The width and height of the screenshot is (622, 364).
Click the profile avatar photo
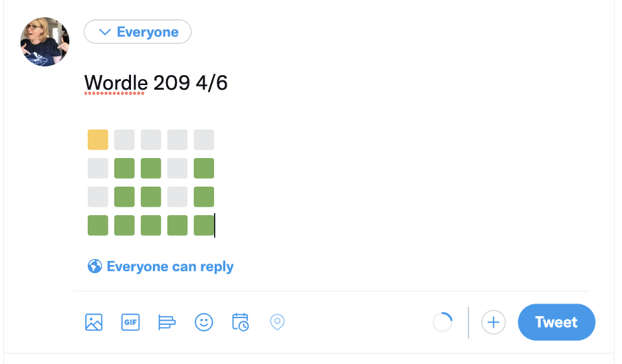(x=45, y=42)
